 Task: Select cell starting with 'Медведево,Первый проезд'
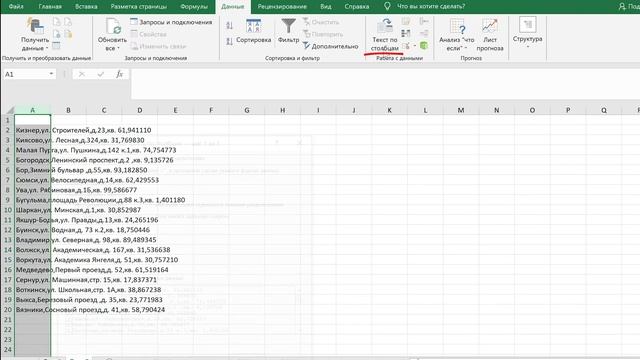tap(33, 270)
